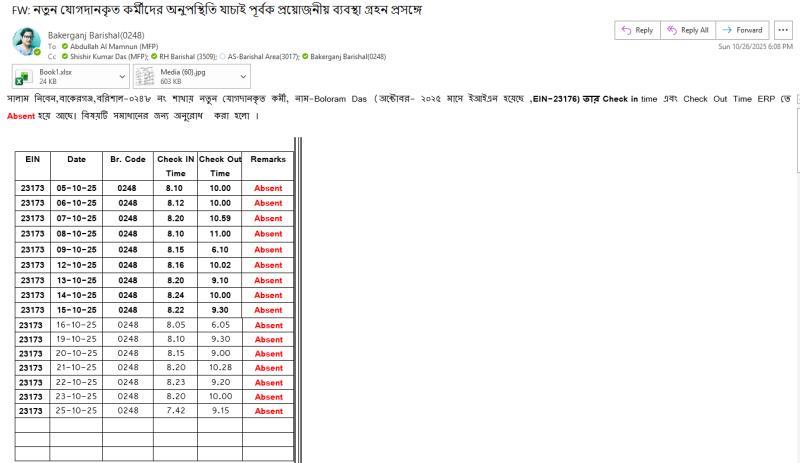This screenshot has height=463, width=800.
Task: Click the Reply All button
Action: [x=689, y=30]
